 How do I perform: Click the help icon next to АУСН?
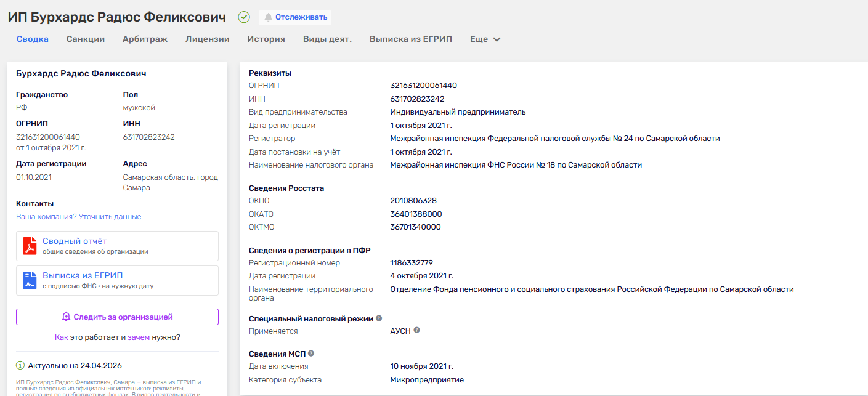point(417,330)
